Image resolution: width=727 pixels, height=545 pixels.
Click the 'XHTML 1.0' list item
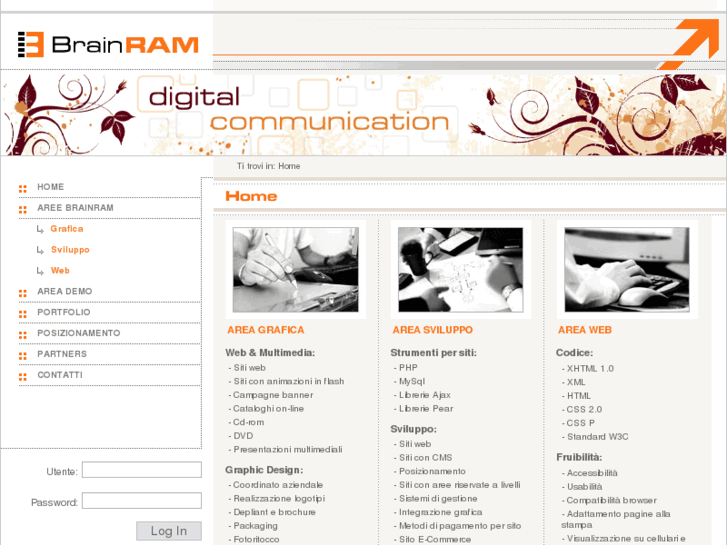(x=588, y=368)
